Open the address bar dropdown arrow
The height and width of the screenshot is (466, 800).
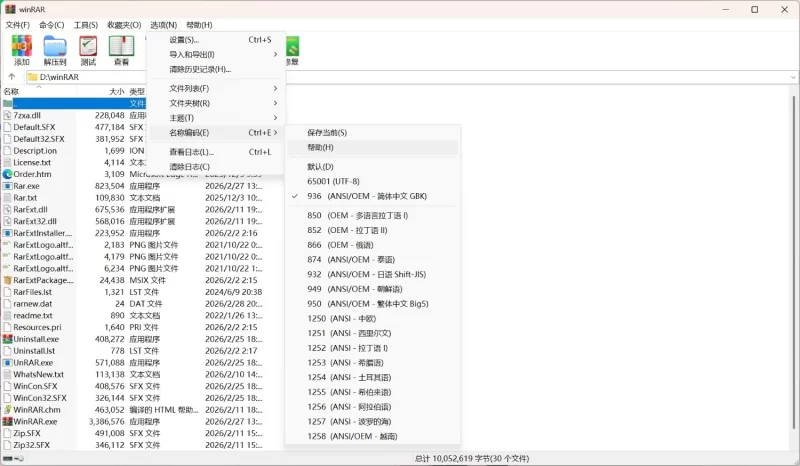793,77
